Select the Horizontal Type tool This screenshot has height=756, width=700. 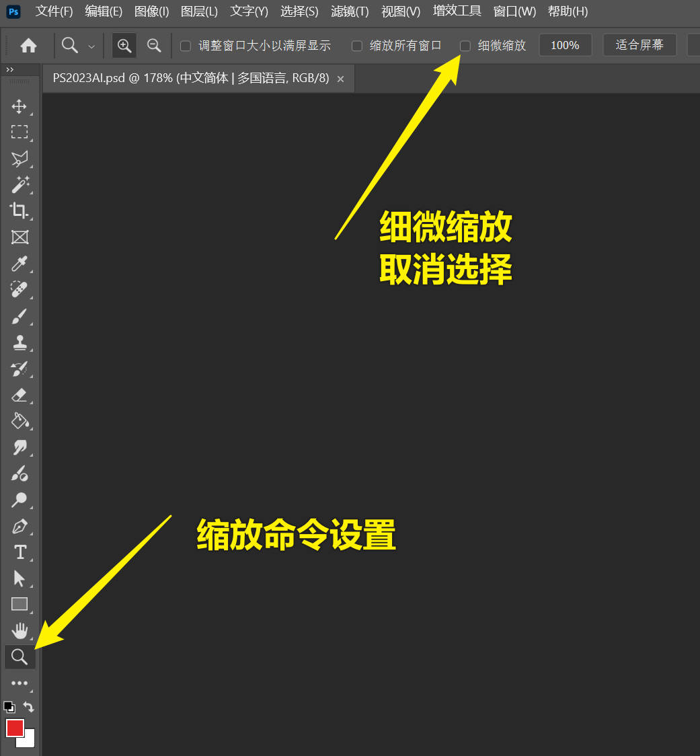click(20, 552)
